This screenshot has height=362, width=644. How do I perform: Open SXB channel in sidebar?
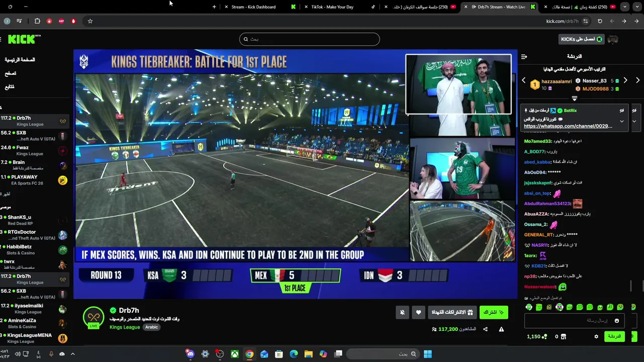[34, 136]
